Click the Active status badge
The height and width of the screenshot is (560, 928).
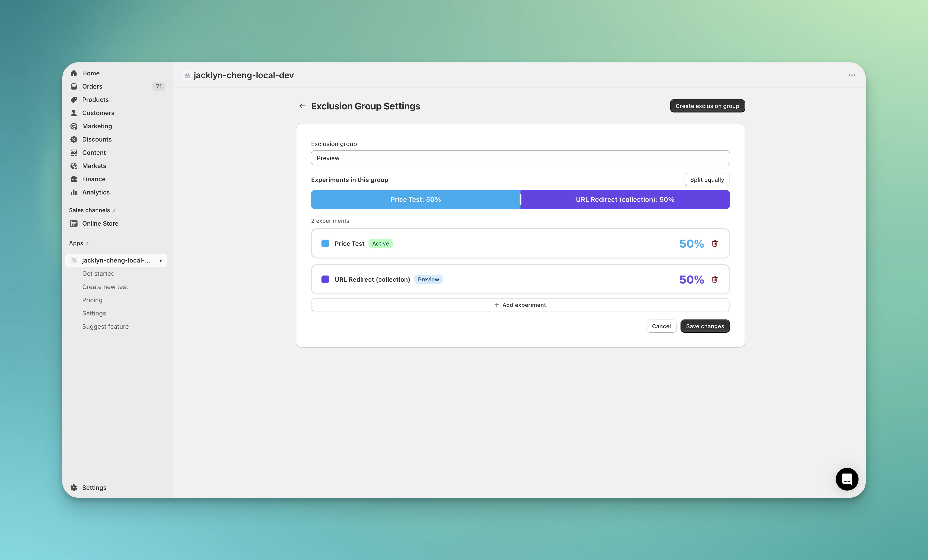point(380,243)
